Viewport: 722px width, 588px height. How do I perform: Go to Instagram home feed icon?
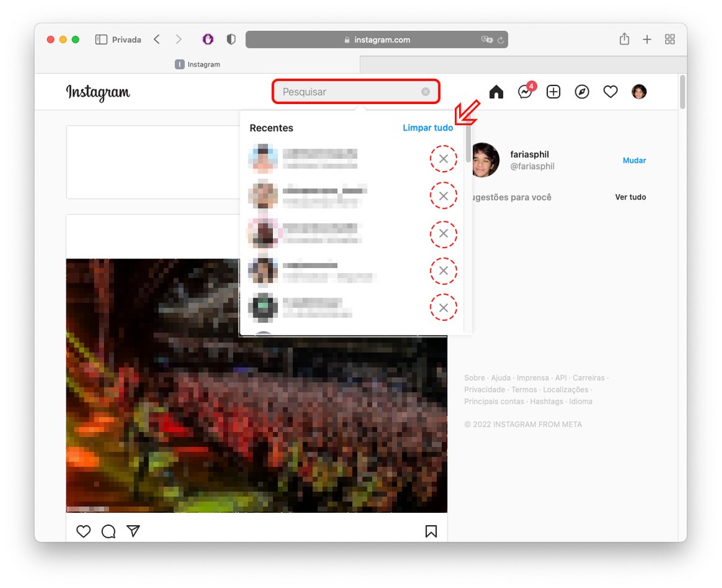click(x=496, y=92)
